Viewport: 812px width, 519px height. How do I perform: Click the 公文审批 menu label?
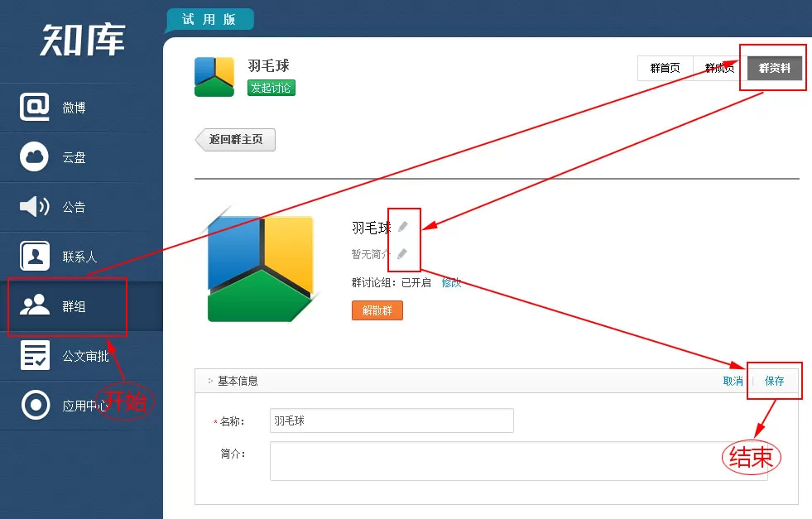pos(85,357)
